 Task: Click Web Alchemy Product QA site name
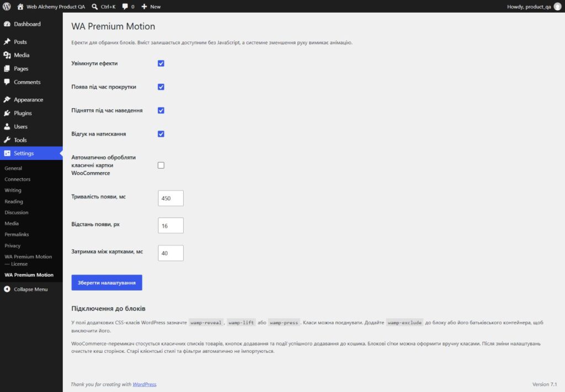[x=56, y=7]
